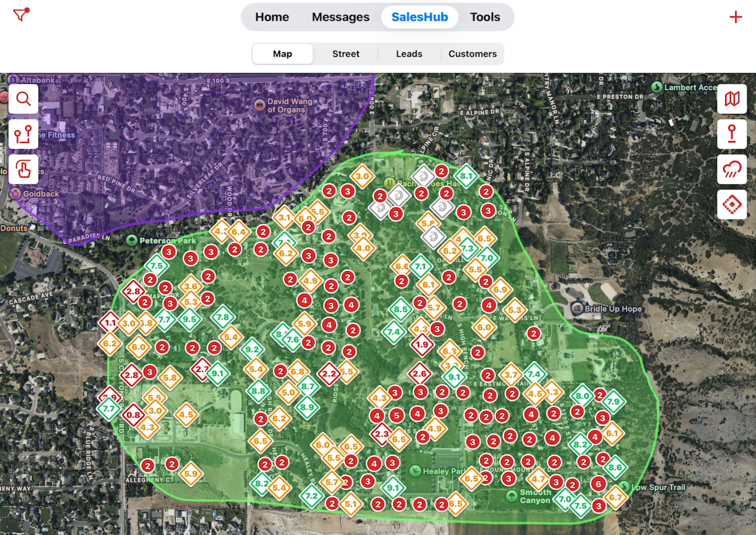
Task: Open the map search magnifier tool
Action: (x=23, y=99)
